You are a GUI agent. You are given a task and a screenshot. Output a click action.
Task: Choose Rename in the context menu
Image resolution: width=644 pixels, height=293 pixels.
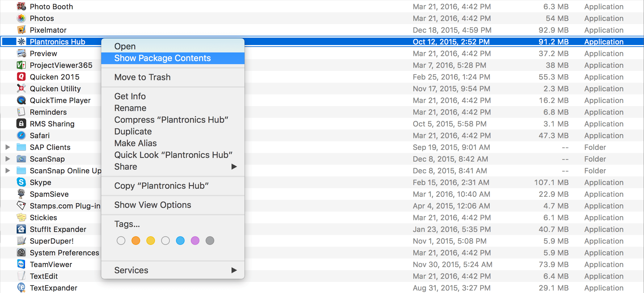[x=173, y=108]
